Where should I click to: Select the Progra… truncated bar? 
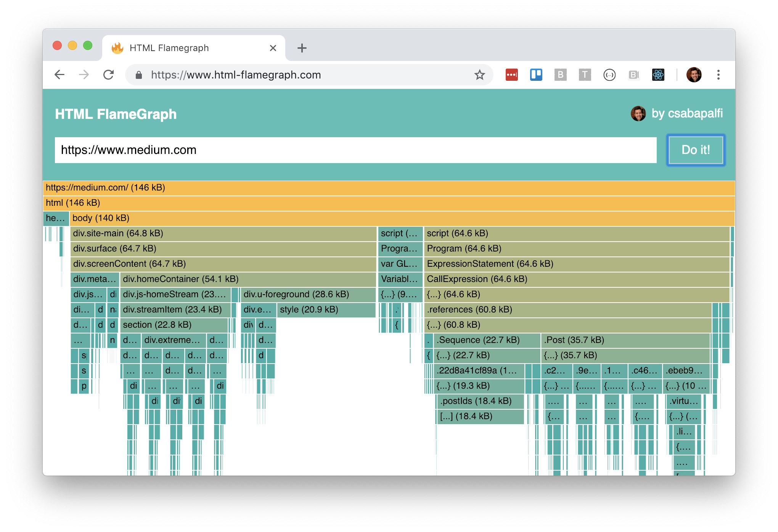[x=400, y=249]
